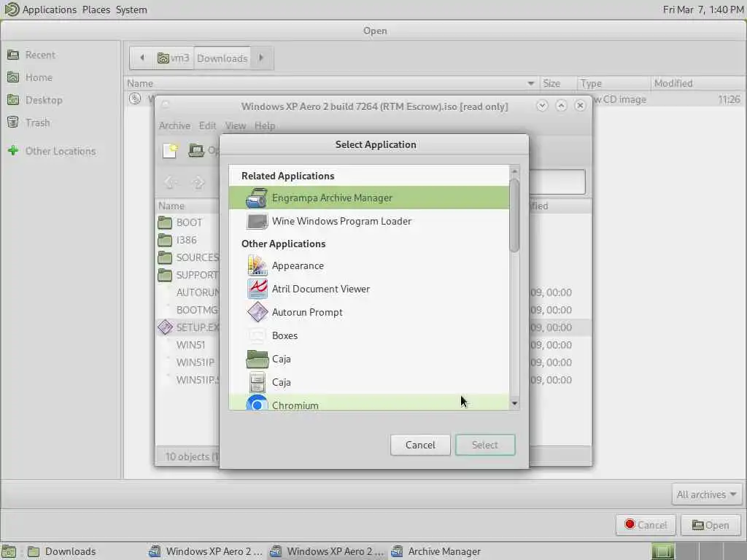Viewport: 747px width, 560px height.
Task: Cancel the Select Application dialog
Action: [420, 445]
